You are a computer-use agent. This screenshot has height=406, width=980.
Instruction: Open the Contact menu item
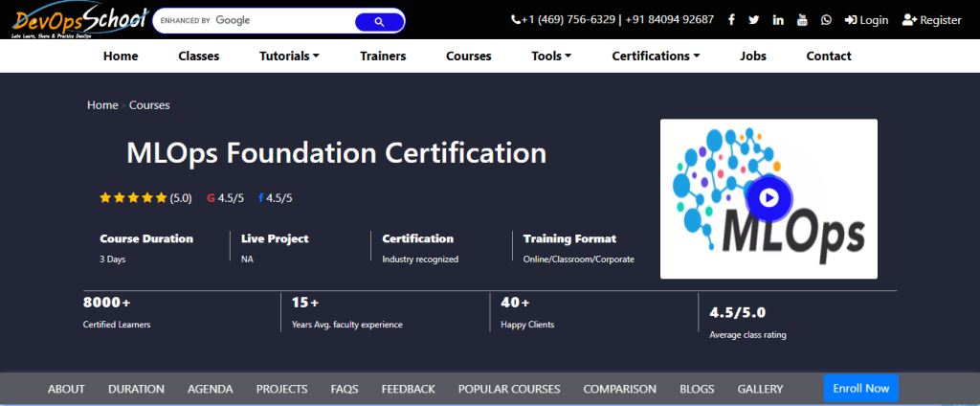[x=829, y=56]
